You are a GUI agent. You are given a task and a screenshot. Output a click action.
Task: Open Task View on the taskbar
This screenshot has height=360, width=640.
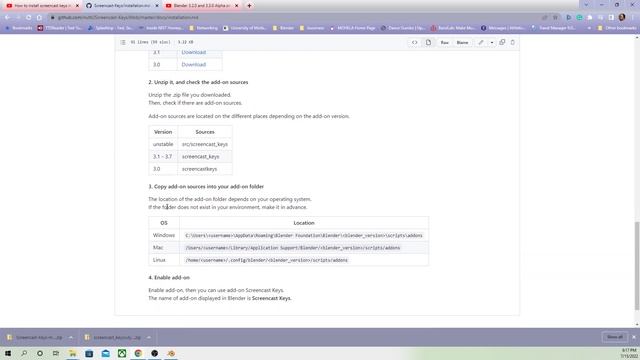point(56,353)
